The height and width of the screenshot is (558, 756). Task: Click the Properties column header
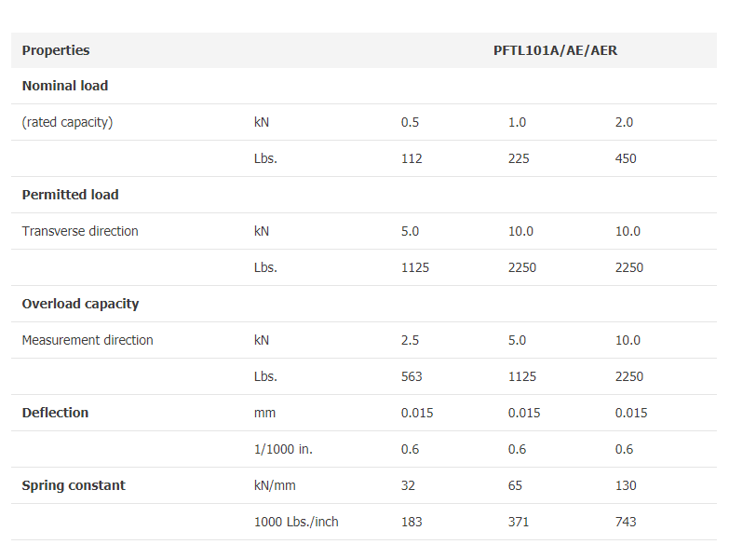point(56,50)
